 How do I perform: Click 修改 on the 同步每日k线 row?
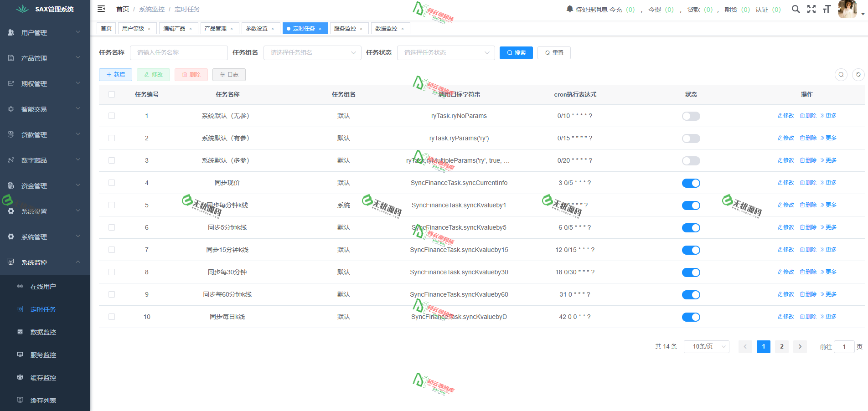click(x=785, y=316)
